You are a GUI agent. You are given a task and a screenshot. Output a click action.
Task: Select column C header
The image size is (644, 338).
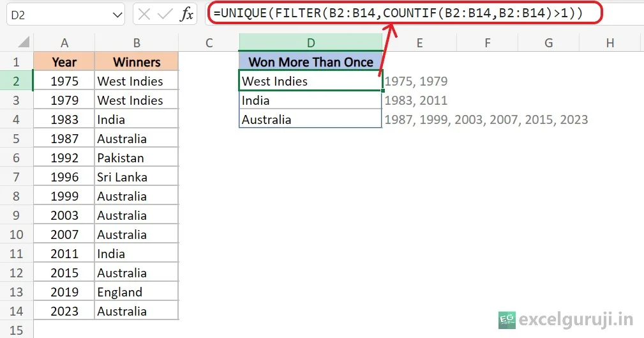point(209,42)
